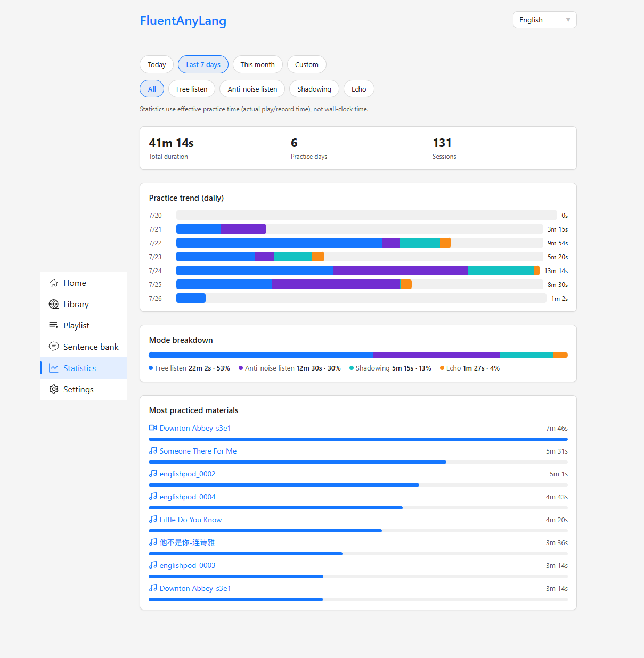Viewport: 644px width, 658px height.
Task: Open 他不是你-连诗雅 material link
Action: coord(187,542)
